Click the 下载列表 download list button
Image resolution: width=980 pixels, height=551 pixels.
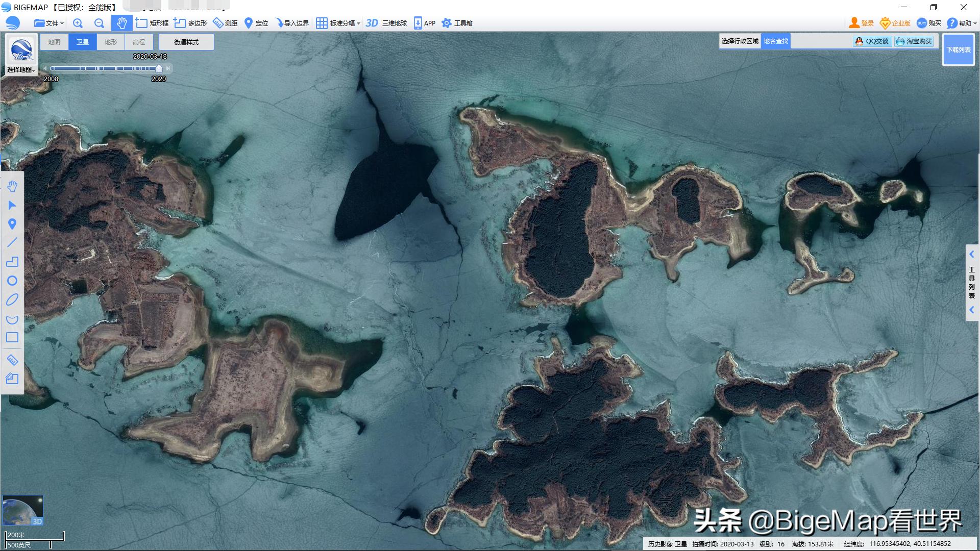coord(959,51)
